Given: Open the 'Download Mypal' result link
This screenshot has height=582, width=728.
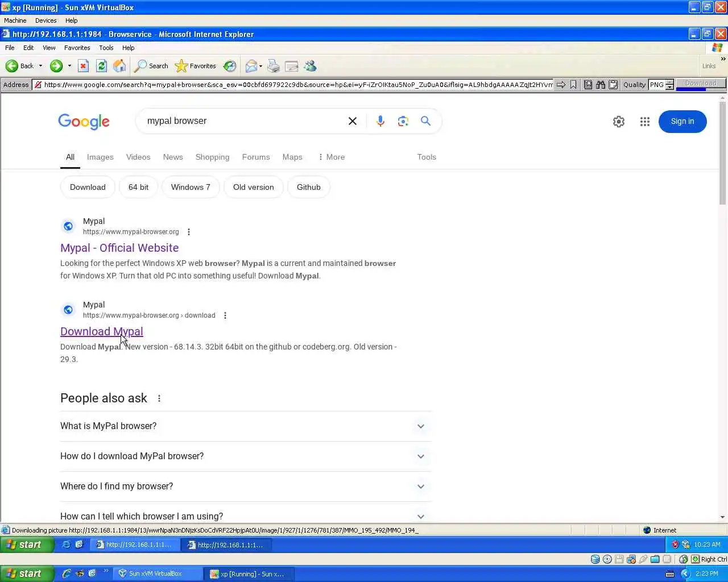Looking at the screenshot, I should [102, 331].
